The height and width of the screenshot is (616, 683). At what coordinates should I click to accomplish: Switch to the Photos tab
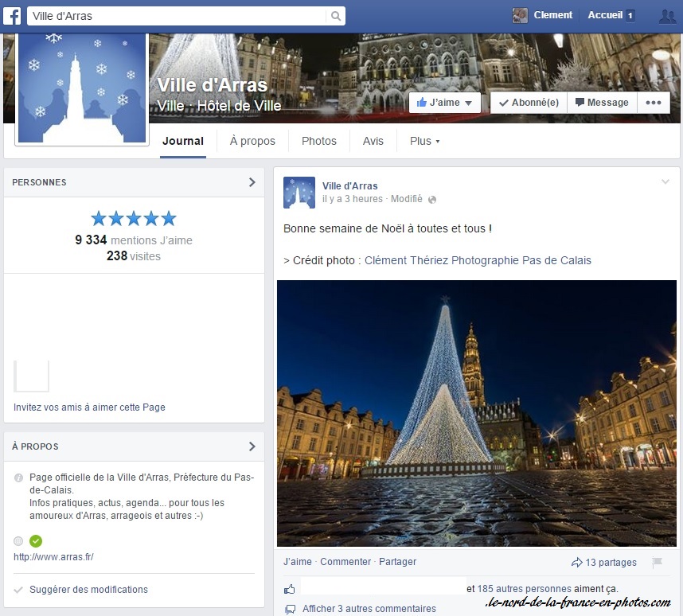[x=318, y=141]
